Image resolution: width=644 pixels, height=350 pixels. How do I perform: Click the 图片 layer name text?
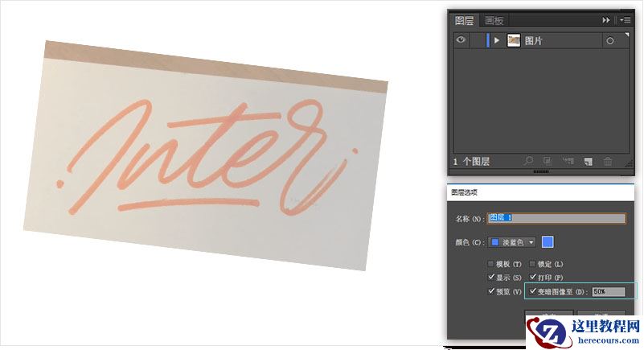point(534,41)
